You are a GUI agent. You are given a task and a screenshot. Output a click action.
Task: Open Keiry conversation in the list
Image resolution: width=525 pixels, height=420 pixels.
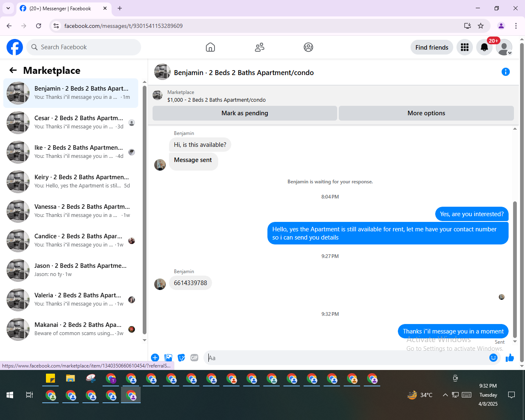(x=71, y=182)
